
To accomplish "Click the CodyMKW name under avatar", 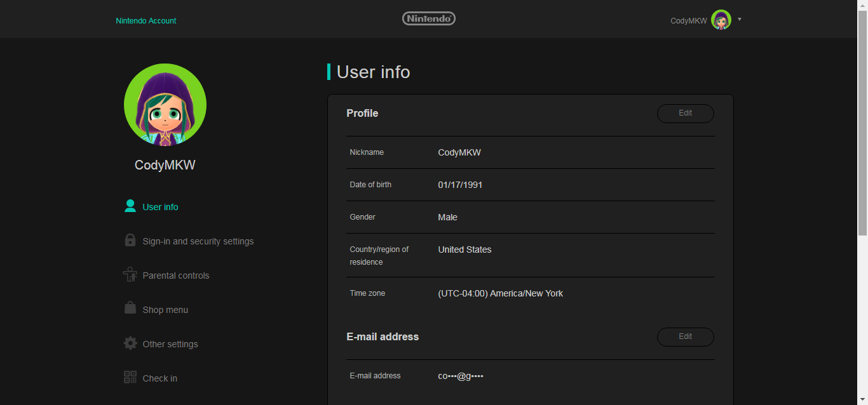I will coord(165,165).
